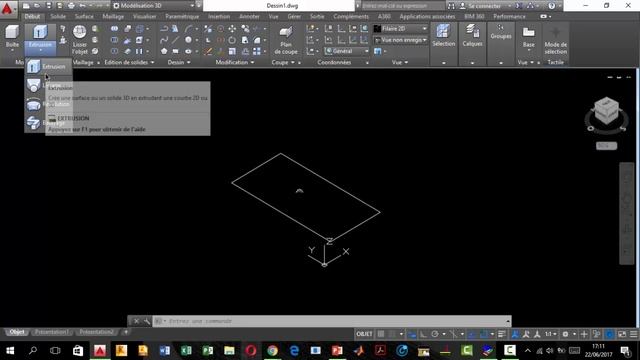Screen dimensions: 640x360
Task: Click the Customize command line wrench icon
Action: 147,321
